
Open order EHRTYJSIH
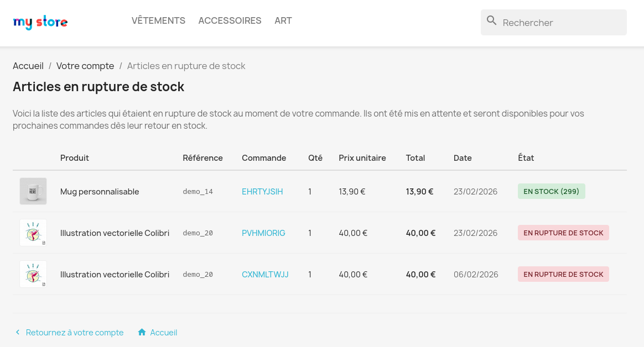[262, 192]
